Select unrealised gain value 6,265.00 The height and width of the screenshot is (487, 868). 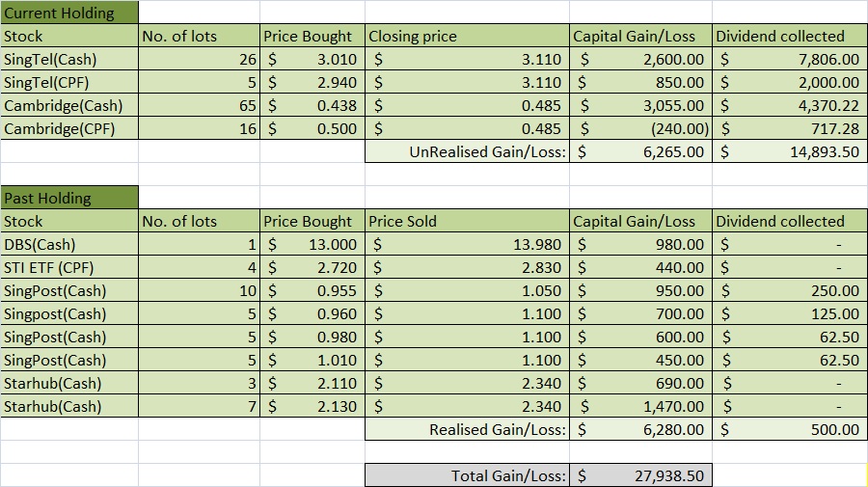point(641,152)
